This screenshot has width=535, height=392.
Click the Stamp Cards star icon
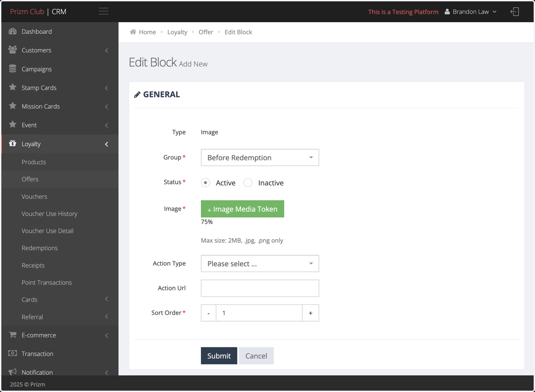pos(12,87)
